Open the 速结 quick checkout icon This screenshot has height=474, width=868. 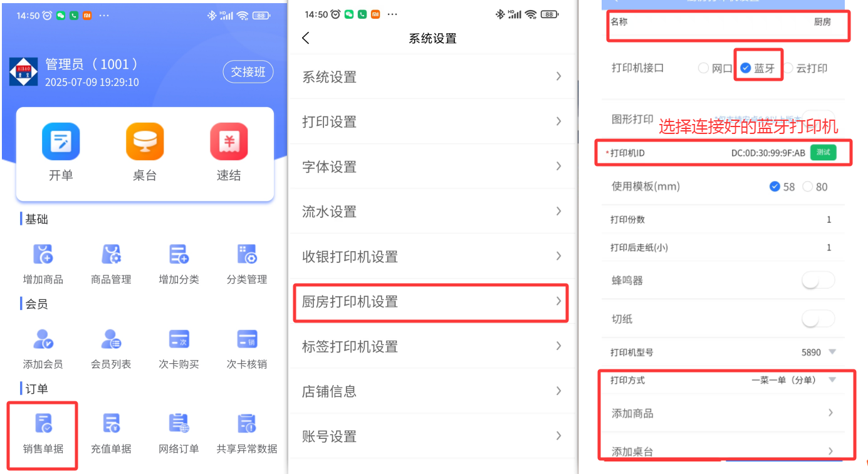[229, 142]
